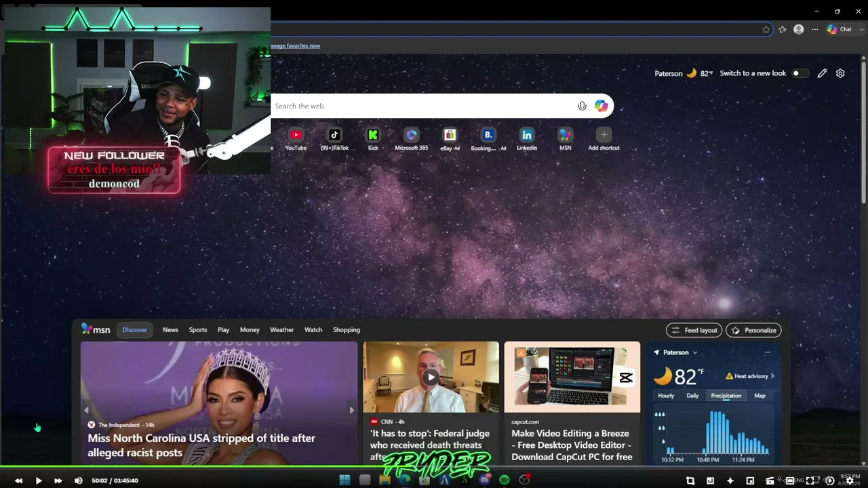Open the Windows Start menu

point(344,480)
